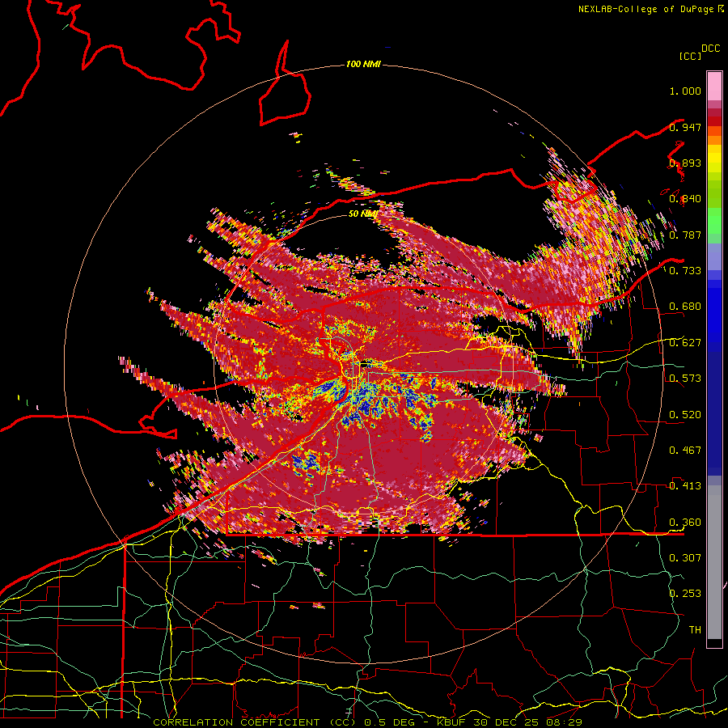Click the 0.627 scale value
Screen dimensions: 728x728
tap(685, 343)
